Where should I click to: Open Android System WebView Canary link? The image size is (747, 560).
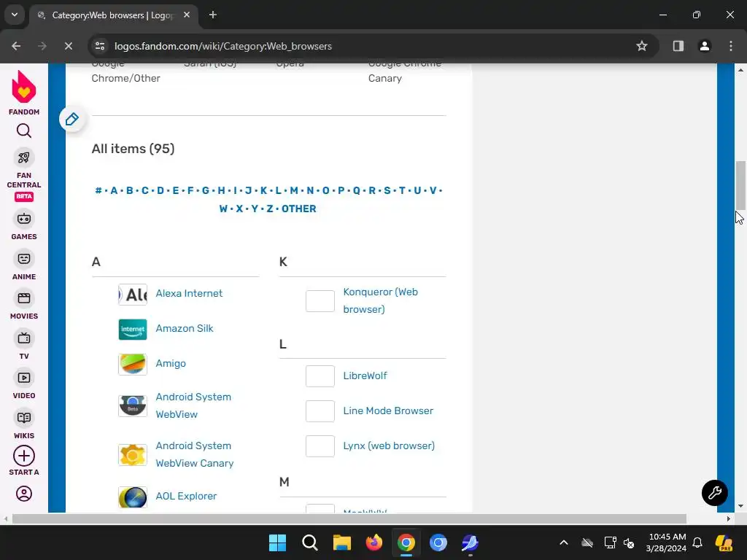194,454
